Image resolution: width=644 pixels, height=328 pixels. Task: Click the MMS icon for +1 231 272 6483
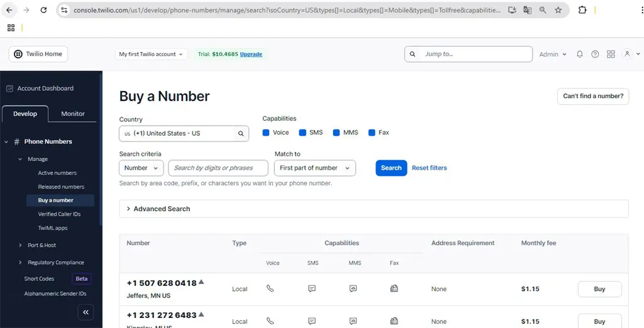(353, 321)
